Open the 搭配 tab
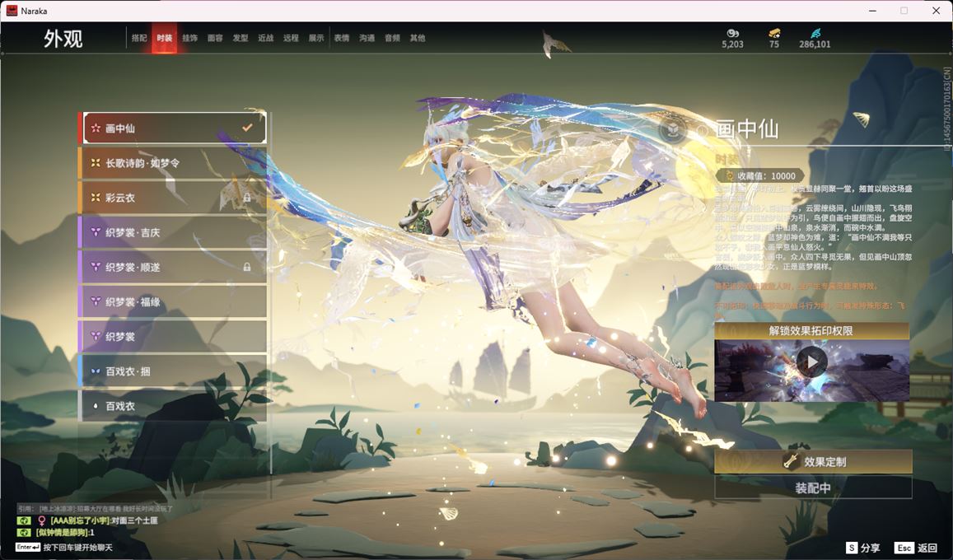 pyautogui.click(x=139, y=38)
